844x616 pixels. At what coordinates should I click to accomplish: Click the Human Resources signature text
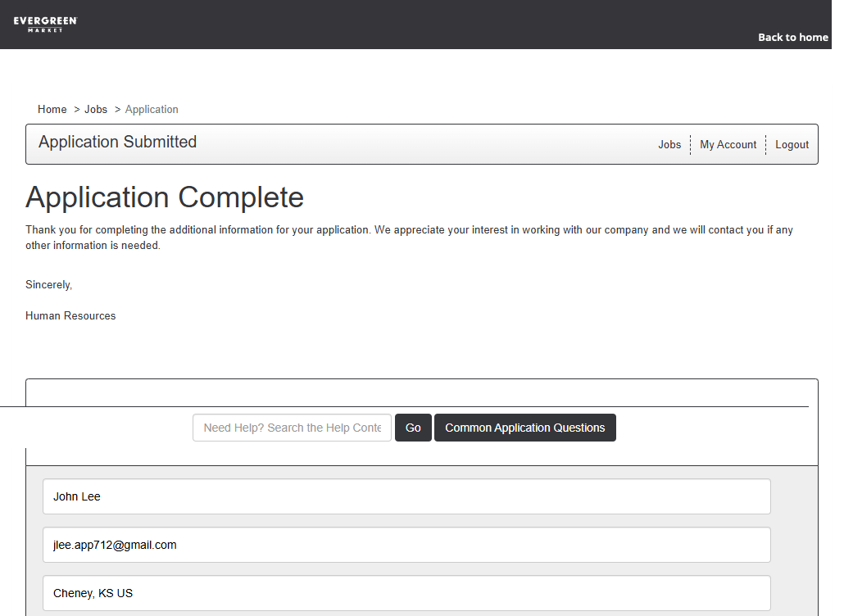click(70, 315)
